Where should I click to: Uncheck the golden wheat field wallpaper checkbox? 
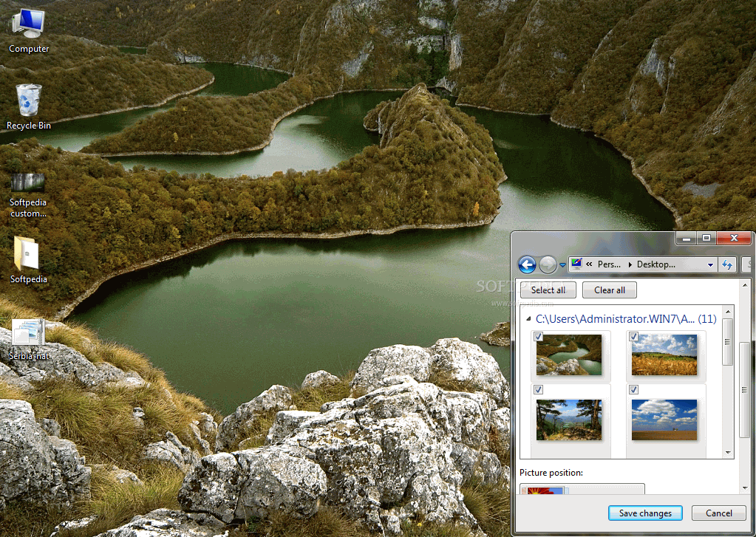(634, 337)
